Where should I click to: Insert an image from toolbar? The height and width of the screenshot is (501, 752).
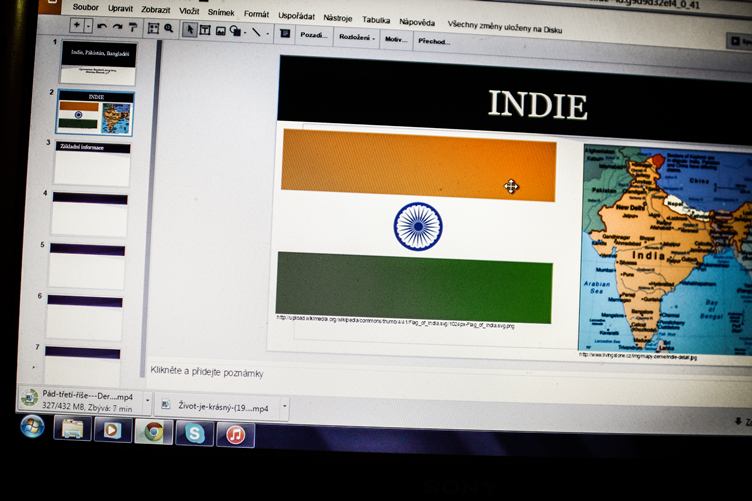point(221,31)
